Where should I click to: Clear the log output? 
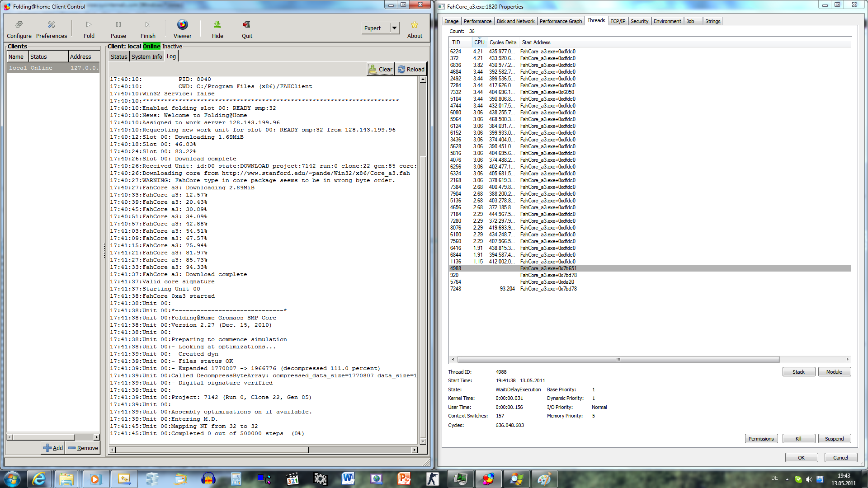click(x=381, y=69)
